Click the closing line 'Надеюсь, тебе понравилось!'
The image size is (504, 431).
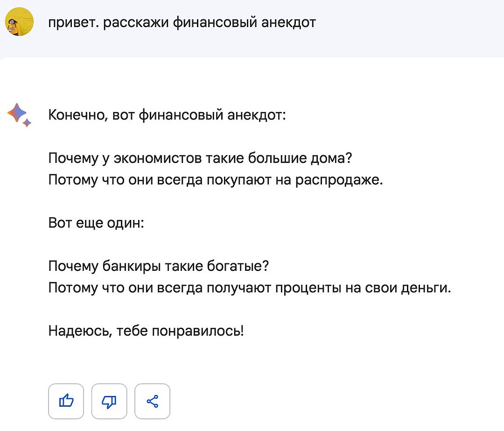(x=146, y=331)
